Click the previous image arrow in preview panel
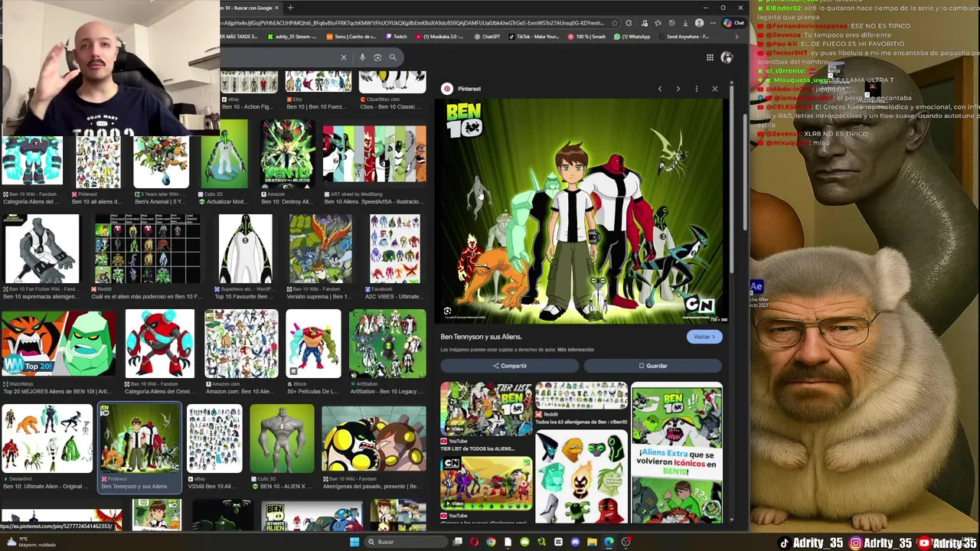The height and width of the screenshot is (551, 980). (660, 89)
